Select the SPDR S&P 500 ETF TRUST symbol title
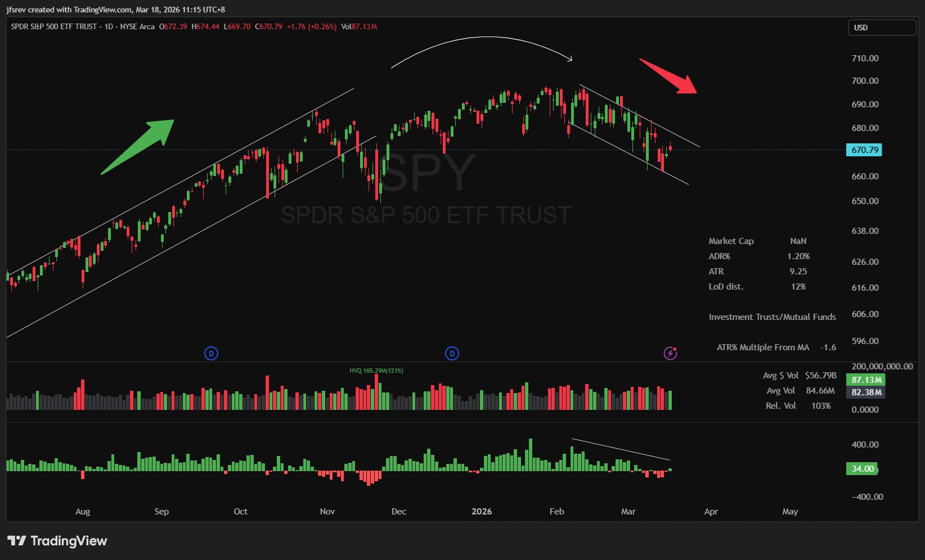 pos(54,26)
